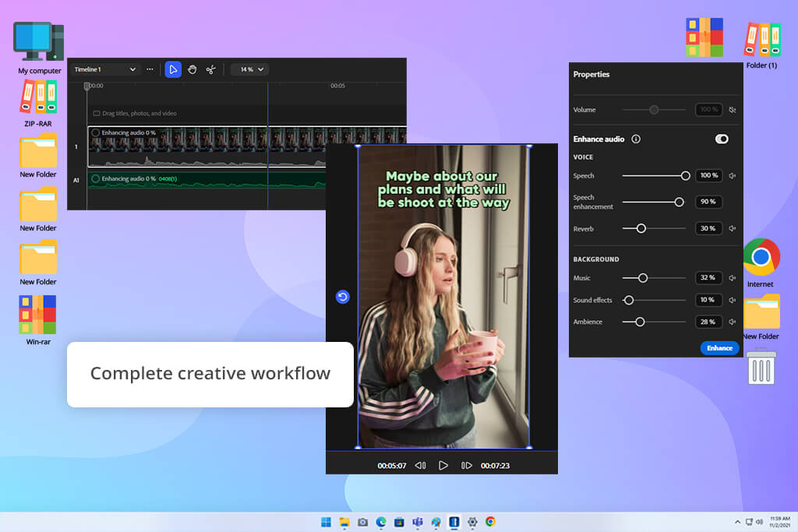Select the caption text overlay in preview
Screen dimensions: 798x532
pos(443,189)
